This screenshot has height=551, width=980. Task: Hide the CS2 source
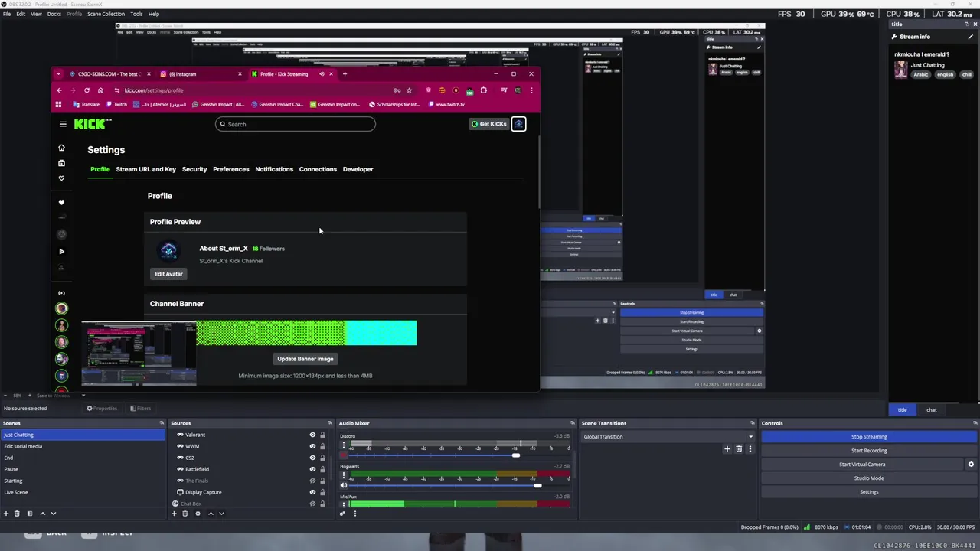[x=312, y=458]
